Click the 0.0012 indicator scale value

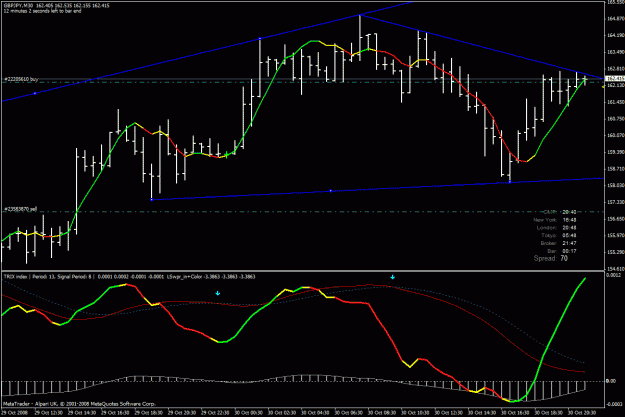tap(613, 275)
